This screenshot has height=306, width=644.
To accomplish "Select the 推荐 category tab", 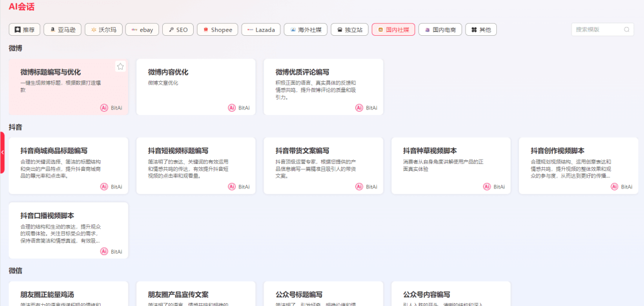I will coord(25,30).
